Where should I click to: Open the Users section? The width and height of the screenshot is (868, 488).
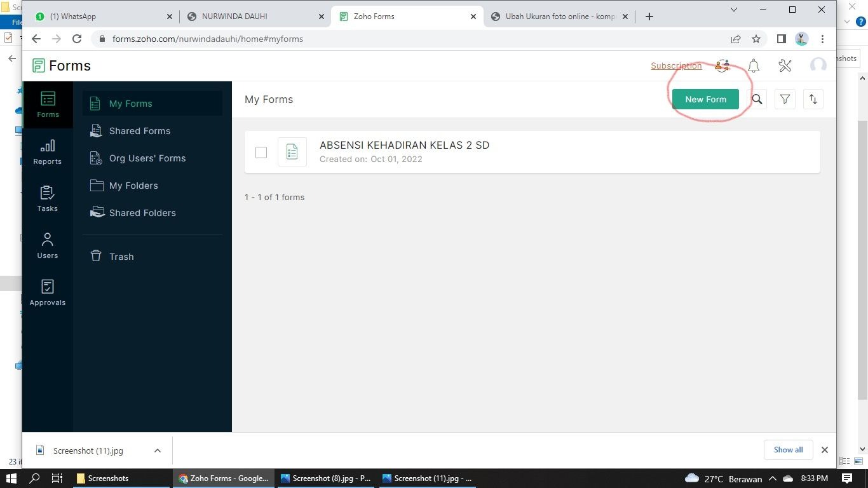pyautogui.click(x=48, y=247)
